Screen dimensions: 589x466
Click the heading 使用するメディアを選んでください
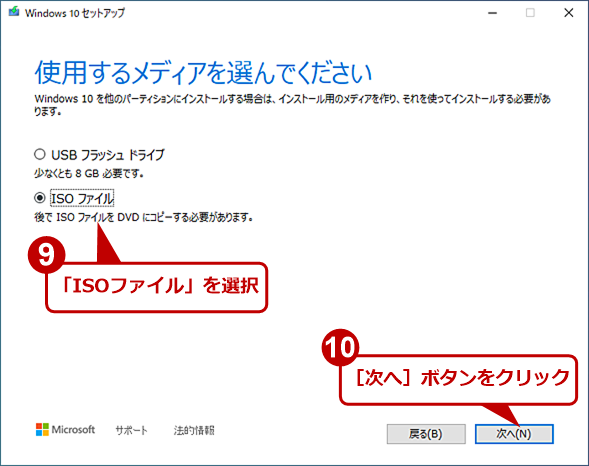click(x=203, y=72)
